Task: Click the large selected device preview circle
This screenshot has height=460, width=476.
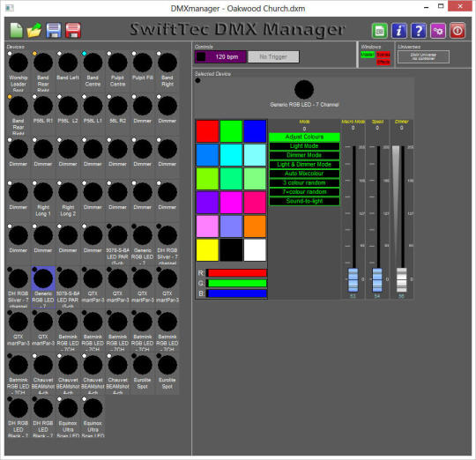Action: [304, 90]
